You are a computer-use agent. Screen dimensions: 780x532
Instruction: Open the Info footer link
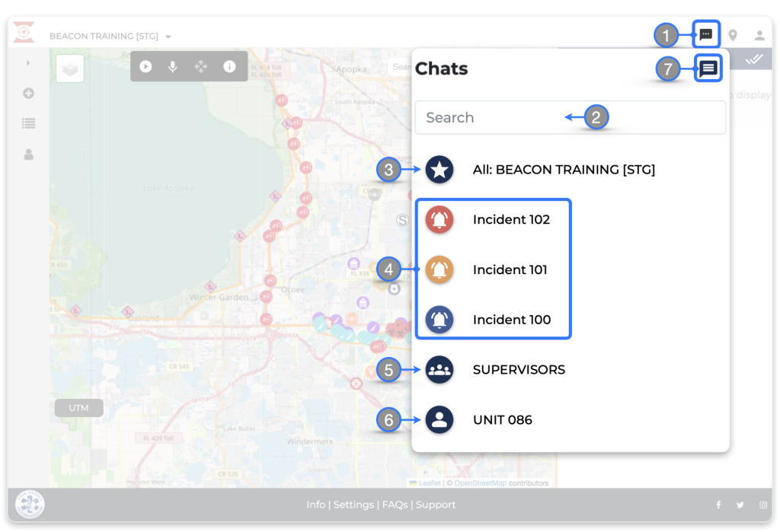(316, 505)
